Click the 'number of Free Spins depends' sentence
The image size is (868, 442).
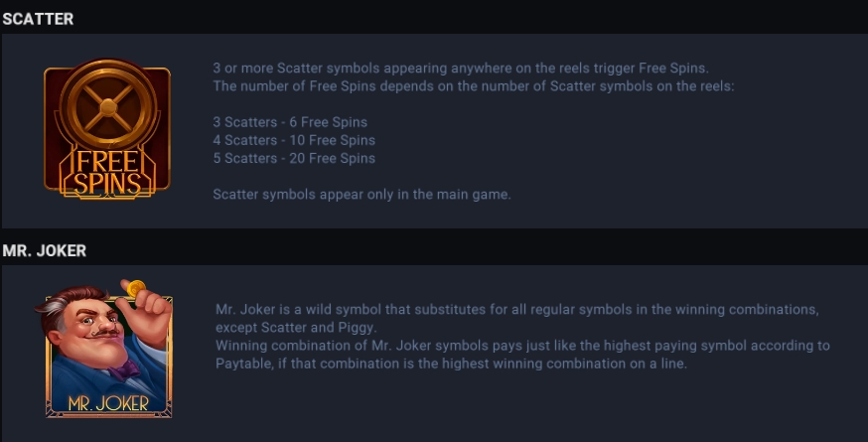point(474,85)
